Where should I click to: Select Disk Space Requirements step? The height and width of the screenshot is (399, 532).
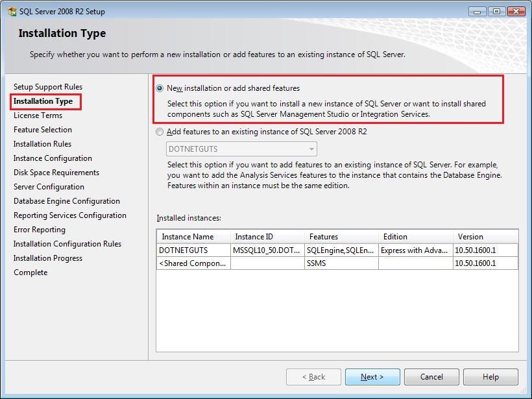pyautogui.click(x=56, y=173)
